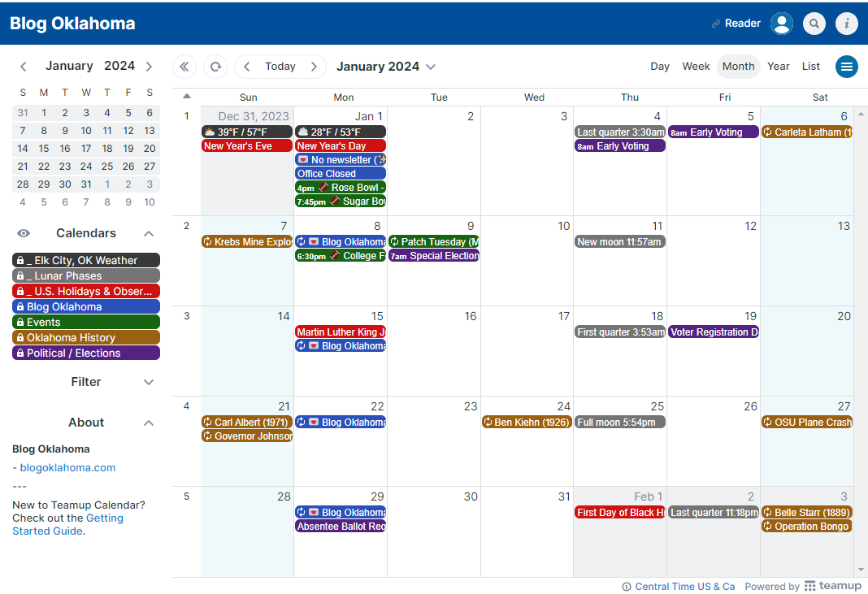Open the info icon in header
The height and width of the screenshot is (594, 868).
(x=846, y=24)
